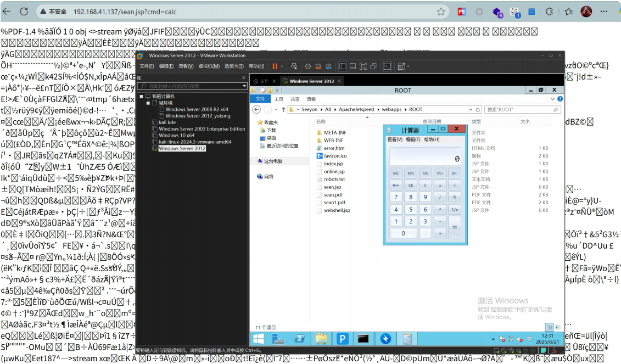Close the Windows Server 2012 VM tab
Image resolution: width=621 pixels, height=364 pixels.
[x=339, y=81]
